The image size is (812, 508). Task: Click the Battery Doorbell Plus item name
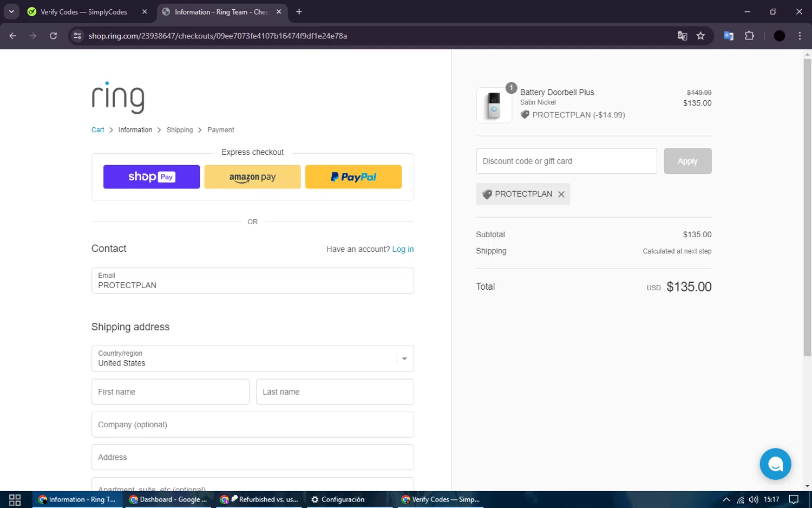point(557,92)
